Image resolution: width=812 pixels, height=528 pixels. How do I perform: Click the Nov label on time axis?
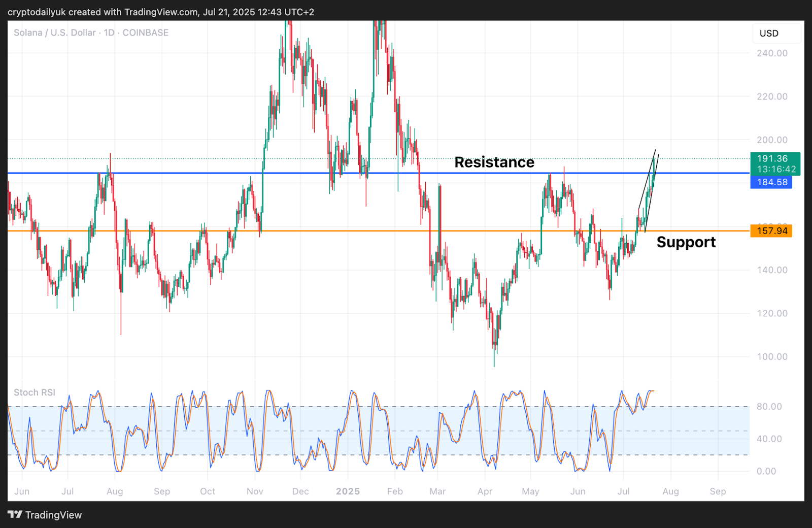point(255,491)
